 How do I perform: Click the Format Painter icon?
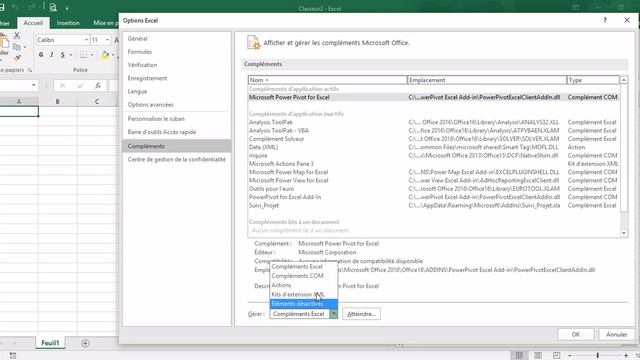pos(17,58)
